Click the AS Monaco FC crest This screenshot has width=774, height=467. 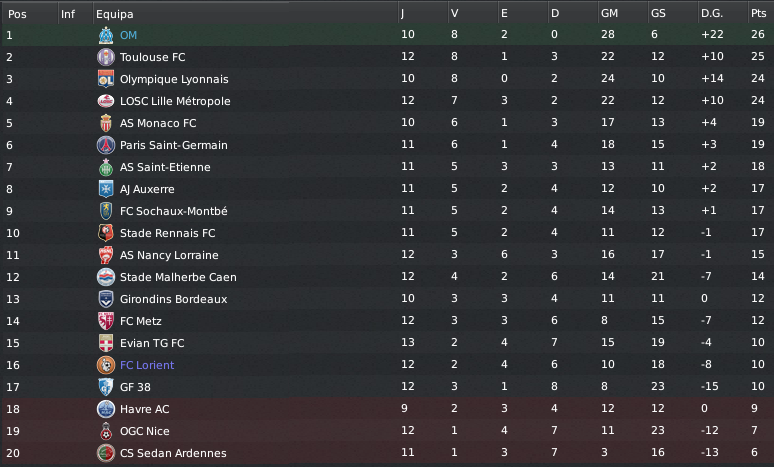tap(106, 123)
